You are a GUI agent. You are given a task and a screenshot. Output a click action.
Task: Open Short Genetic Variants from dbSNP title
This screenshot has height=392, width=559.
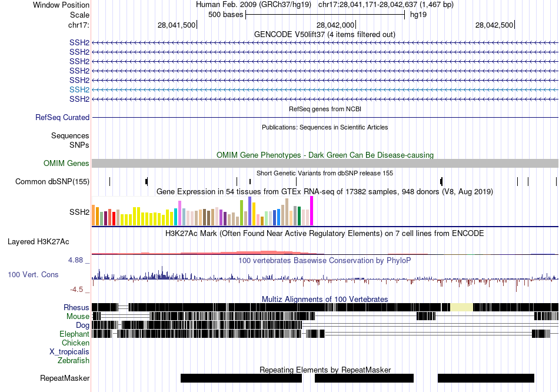[x=325, y=173]
